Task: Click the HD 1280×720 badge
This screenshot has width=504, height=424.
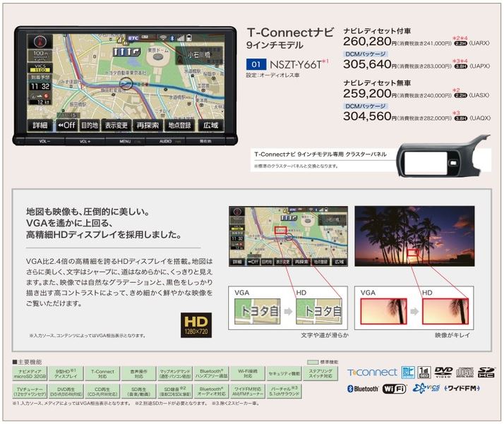Action: [x=196, y=322]
